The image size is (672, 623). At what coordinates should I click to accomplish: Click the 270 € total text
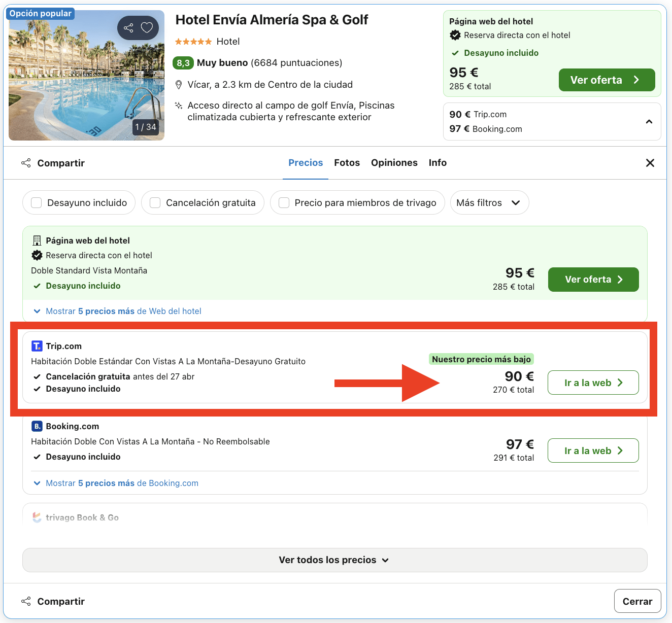[513, 390]
